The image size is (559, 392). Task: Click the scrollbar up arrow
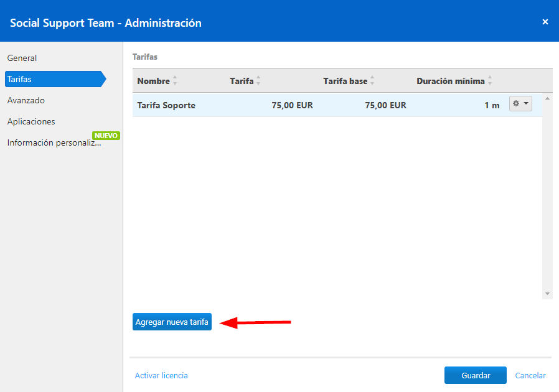(x=547, y=98)
